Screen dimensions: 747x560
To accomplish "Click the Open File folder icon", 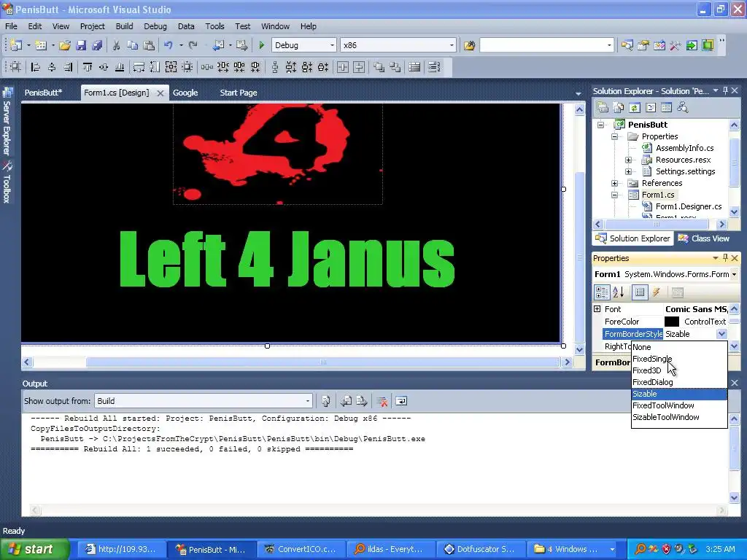I will [x=65, y=45].
